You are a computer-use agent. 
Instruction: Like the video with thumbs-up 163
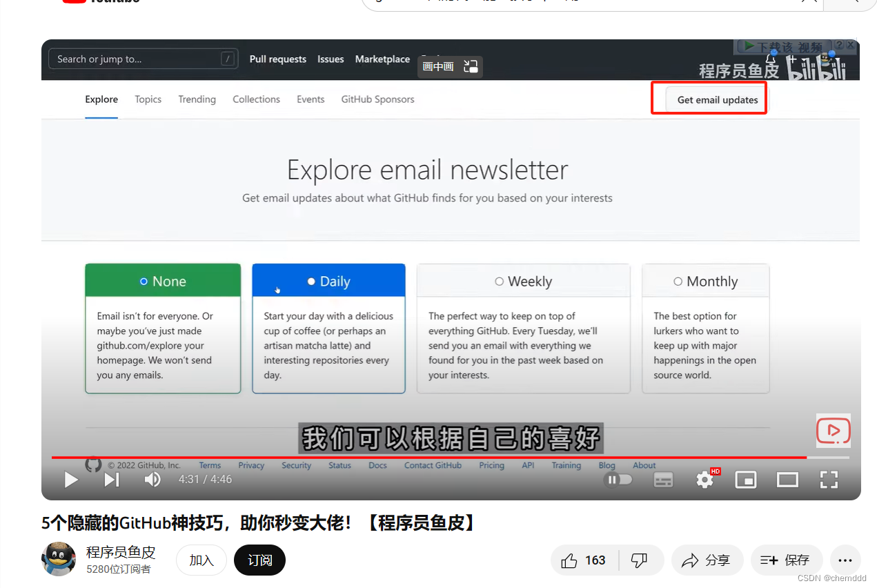tap(584, 560)
